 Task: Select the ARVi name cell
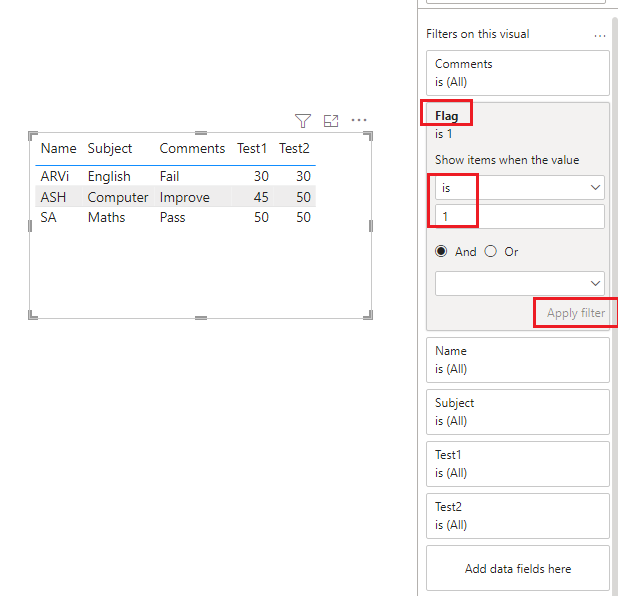click(55, 176)
